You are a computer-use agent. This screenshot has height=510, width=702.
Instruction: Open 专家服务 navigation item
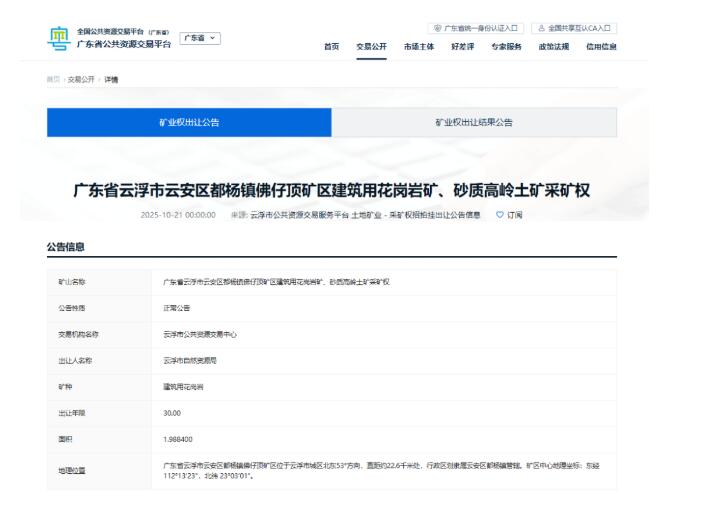click(506, 47)
